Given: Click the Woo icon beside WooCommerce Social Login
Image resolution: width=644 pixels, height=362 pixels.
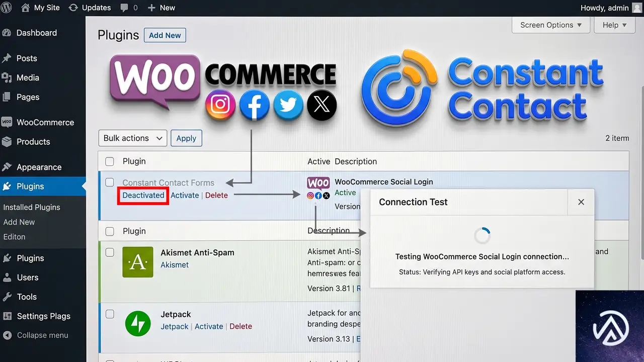Looking at the screenshot, I should pyautogui.click(x=318, y=183).
